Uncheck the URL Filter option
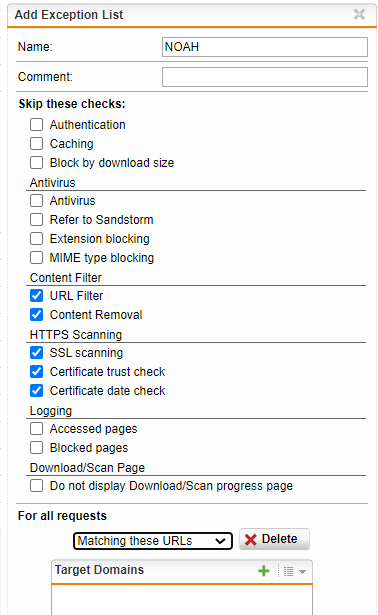378x615 pixels. 36,296
